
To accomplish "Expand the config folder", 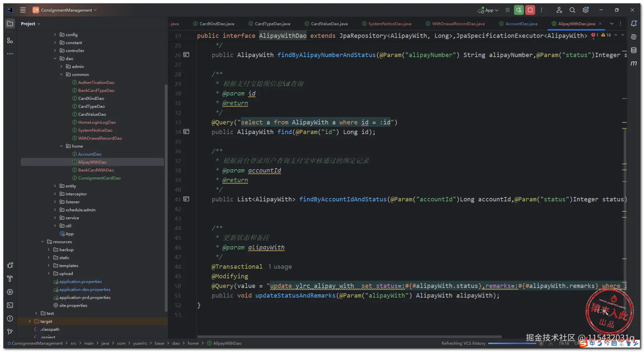I will (x=55, y=35).
